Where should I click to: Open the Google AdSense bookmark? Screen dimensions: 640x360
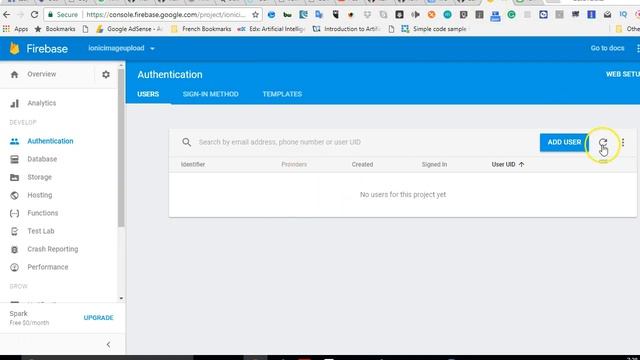tap(129, 29)
